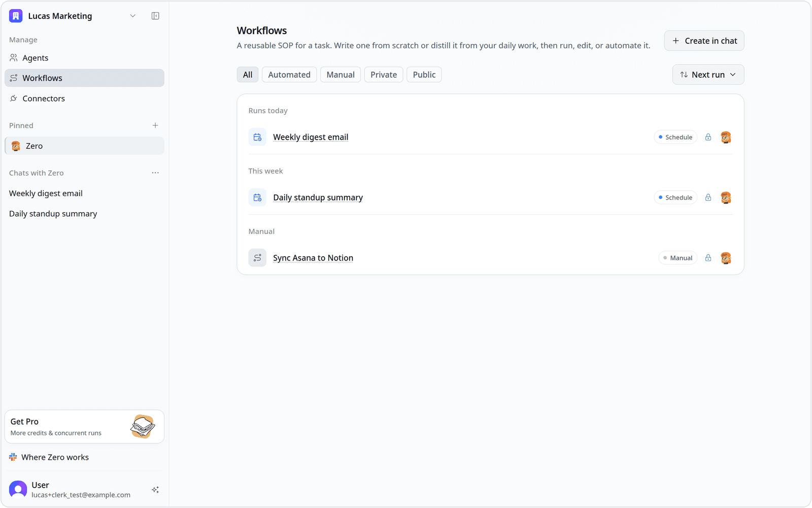This screenshot has width=812, height=508.
Task: Click the user email lucas+clerk_test@example.com
Action: (x=81, y=495)
